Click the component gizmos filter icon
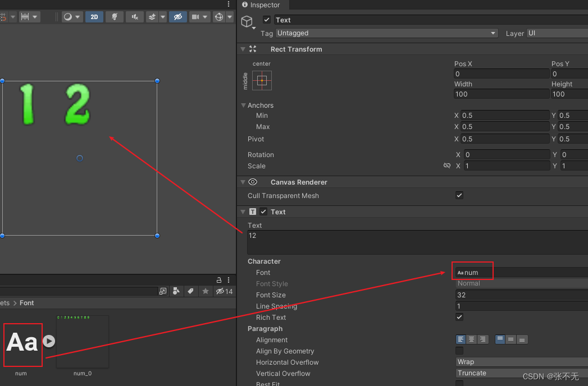 [x=218, y=17]
